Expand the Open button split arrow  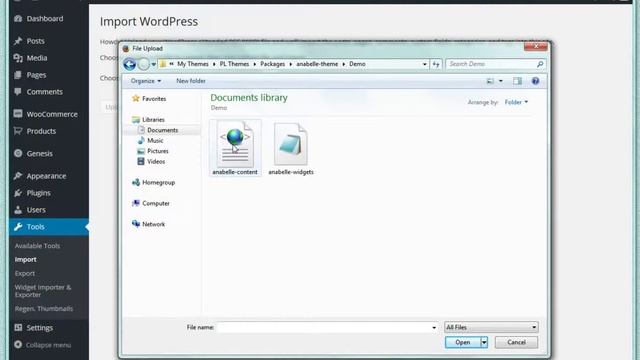484,342
